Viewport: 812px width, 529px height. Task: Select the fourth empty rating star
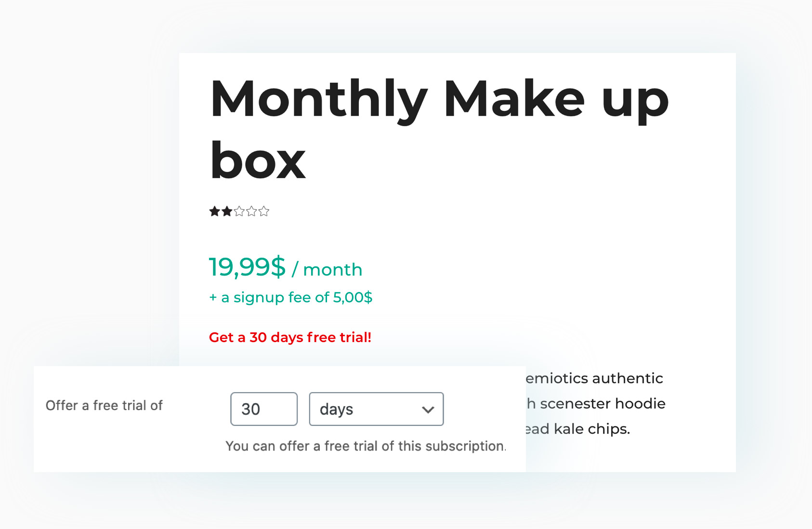(251, 211)
